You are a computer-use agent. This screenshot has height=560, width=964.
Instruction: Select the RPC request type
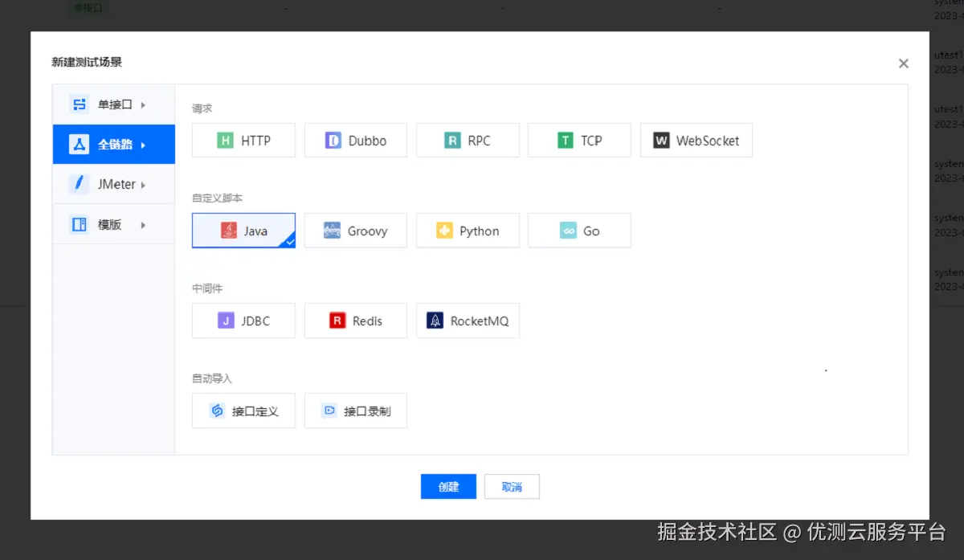coord(468,140)
